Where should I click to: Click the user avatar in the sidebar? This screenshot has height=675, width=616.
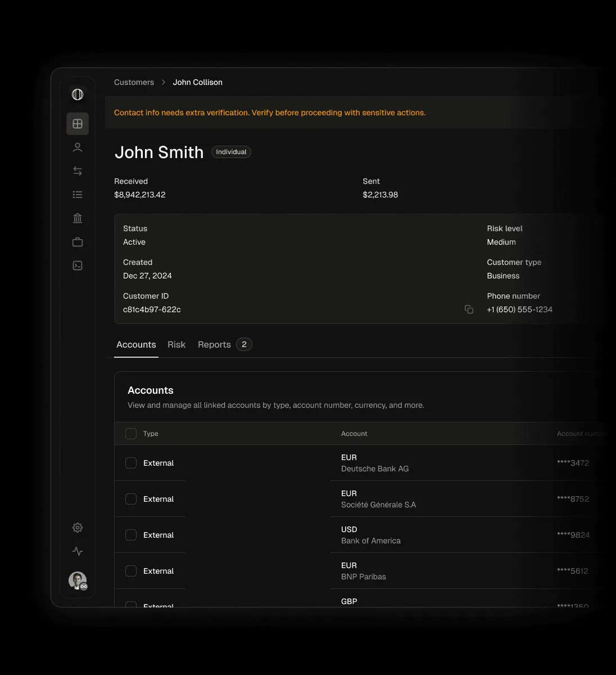tap(78, 580)
